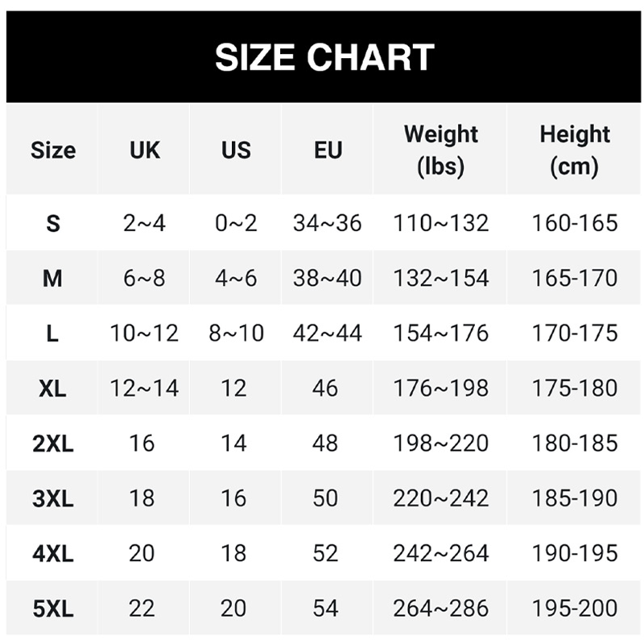This screenshot has width=644, height=644.
Task: Click the 3XL size row label
Action: (x=53, y=498)
